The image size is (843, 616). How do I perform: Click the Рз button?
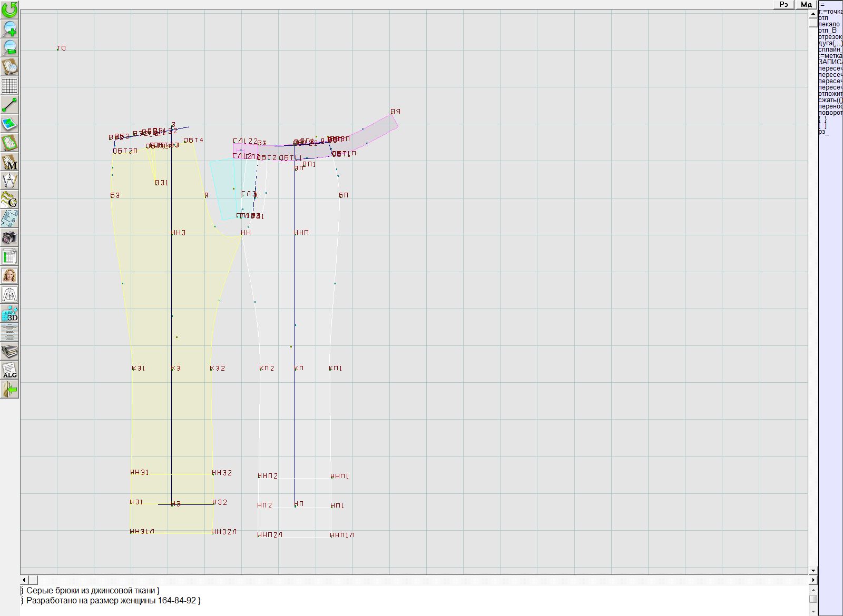(x=784, y=5)
